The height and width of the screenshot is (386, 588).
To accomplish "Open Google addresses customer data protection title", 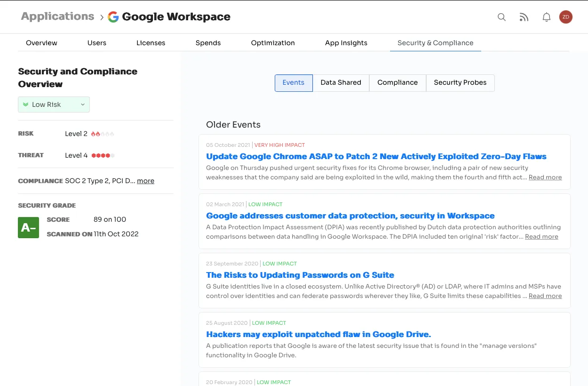I will (x=350, y=216).
